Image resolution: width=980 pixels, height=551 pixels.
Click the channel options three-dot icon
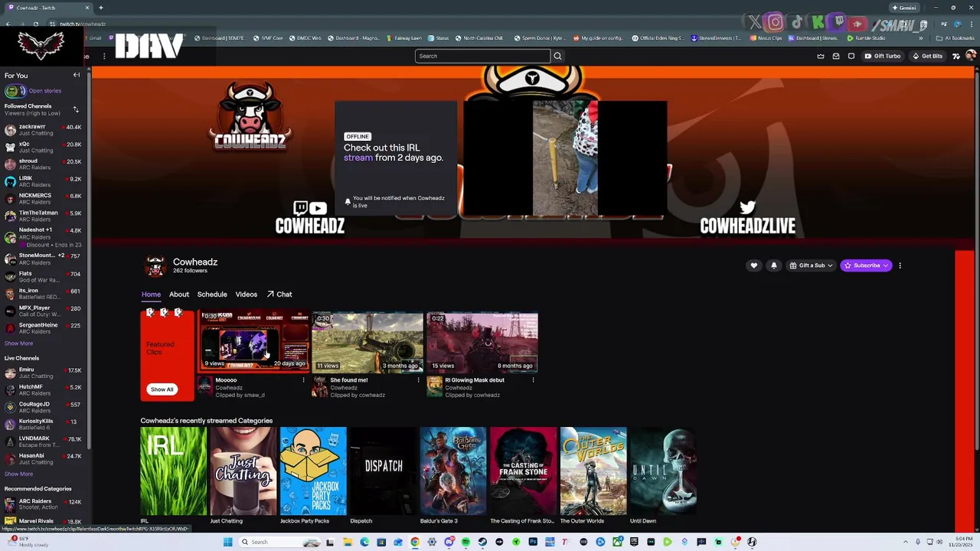click(900, 266)
